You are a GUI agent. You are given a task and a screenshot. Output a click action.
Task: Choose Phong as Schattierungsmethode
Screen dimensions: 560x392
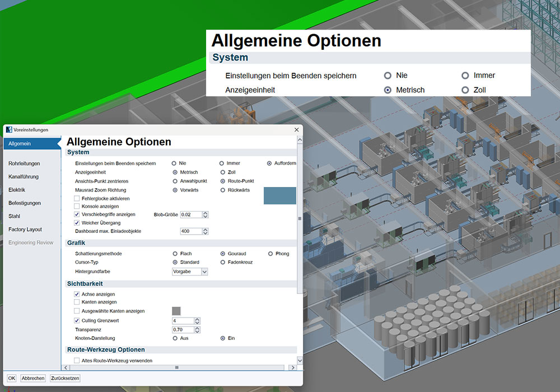(x=270, y=254)
